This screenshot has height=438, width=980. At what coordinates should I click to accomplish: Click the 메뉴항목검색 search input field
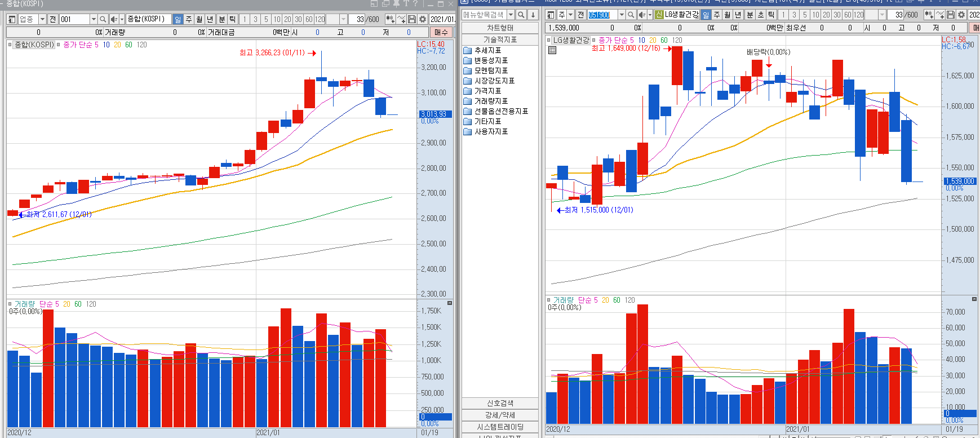coord(484,15)
